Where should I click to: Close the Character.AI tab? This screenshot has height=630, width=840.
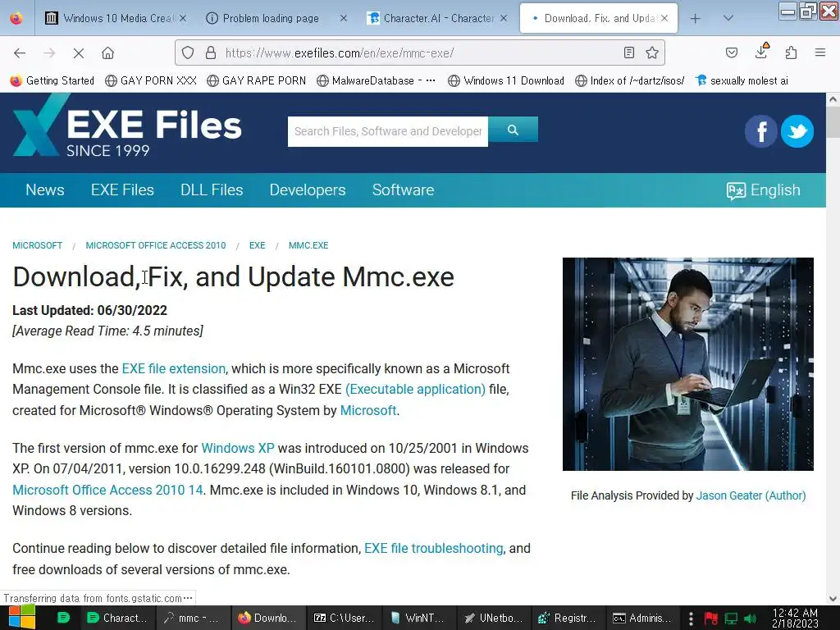[x=504, y=18]
